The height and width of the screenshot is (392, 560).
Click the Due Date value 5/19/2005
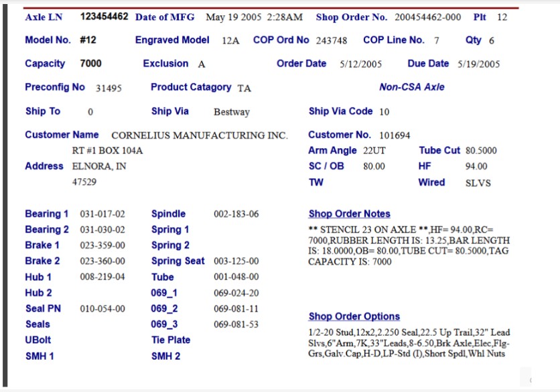pyautogui.click(x=478, y=64)
